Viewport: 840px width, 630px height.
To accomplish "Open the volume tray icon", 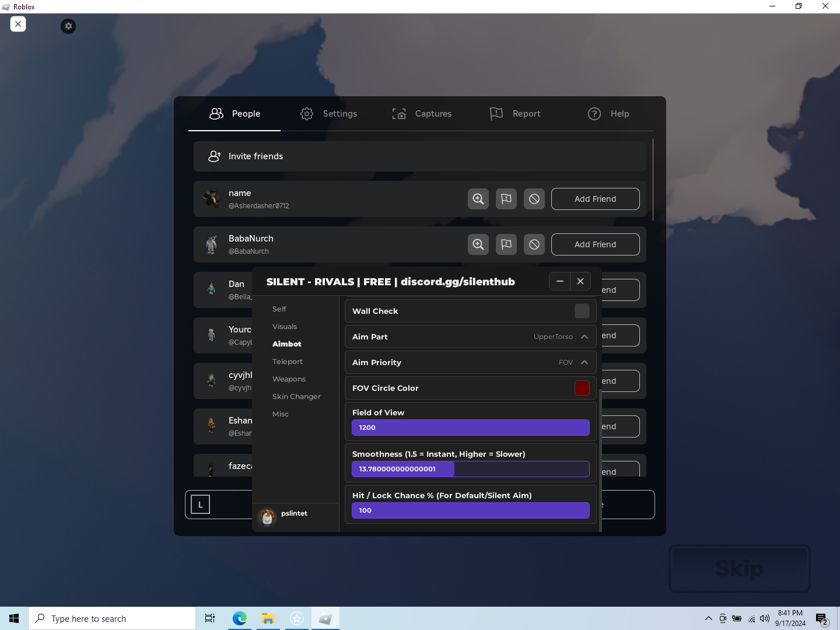I will [765, 618].
